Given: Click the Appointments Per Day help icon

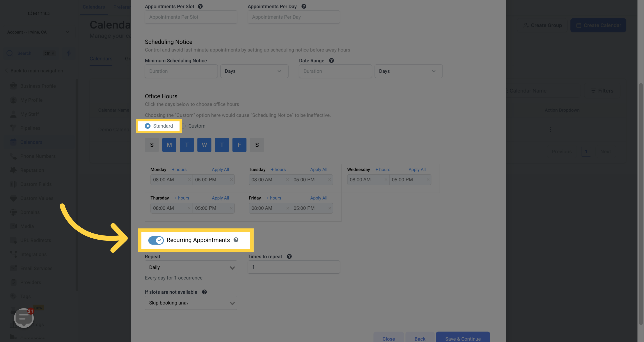Looking at the screenshot, I should [304, 7].
